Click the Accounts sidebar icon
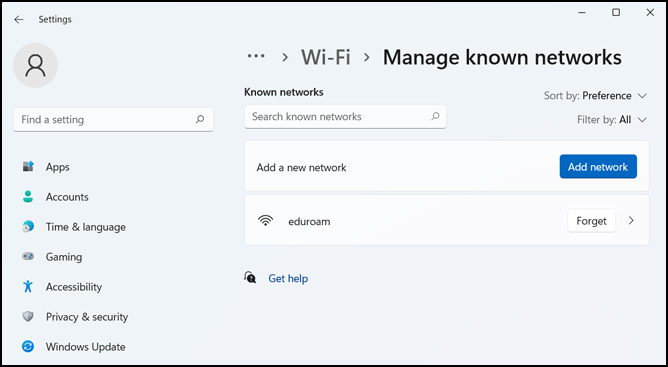The image size is (668, 367). (x=28, y=197)
